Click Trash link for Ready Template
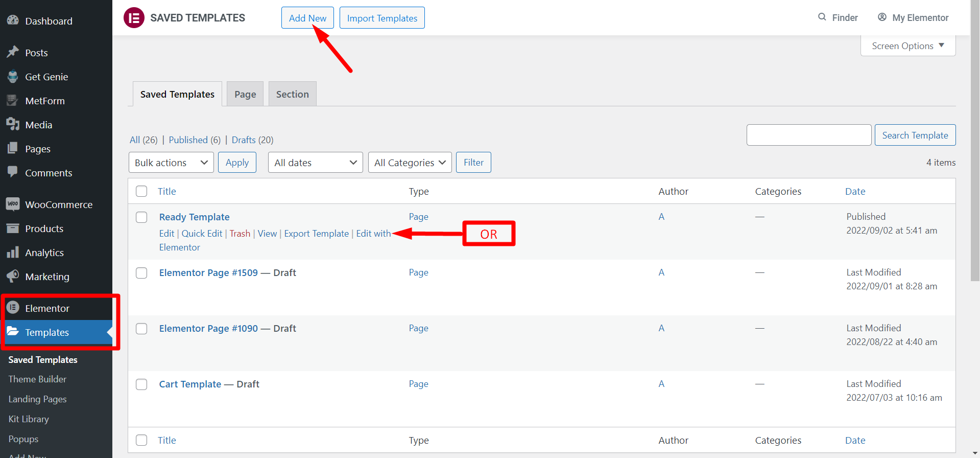The image size is (980, 458). click(240, 234)
